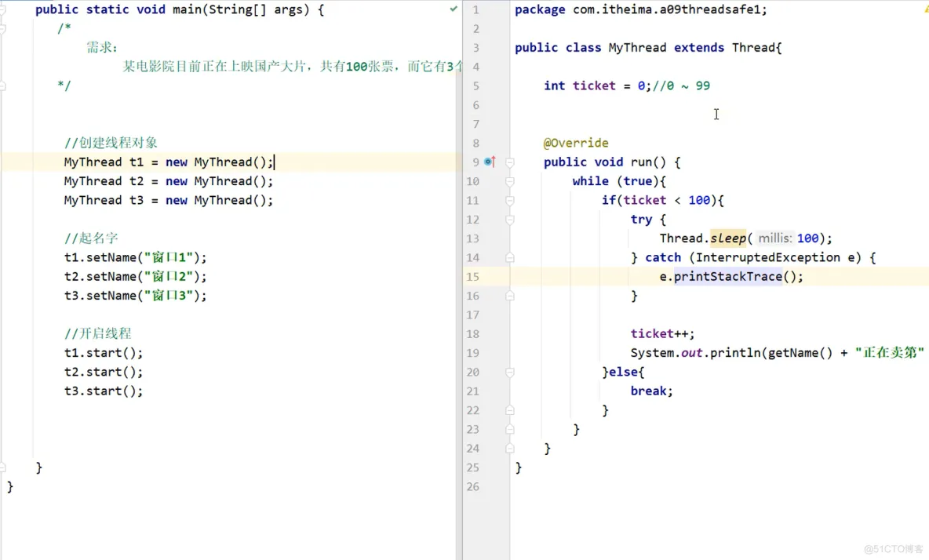
Task: Click the @Override annotation
Action: click(576, 143)
